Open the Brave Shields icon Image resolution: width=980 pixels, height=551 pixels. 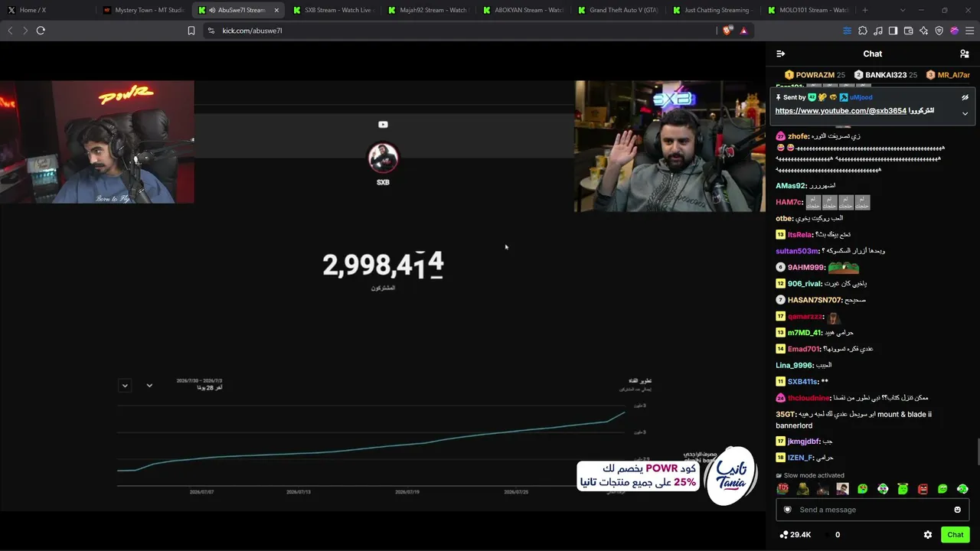pyautogui.click(x=727, y=31)
